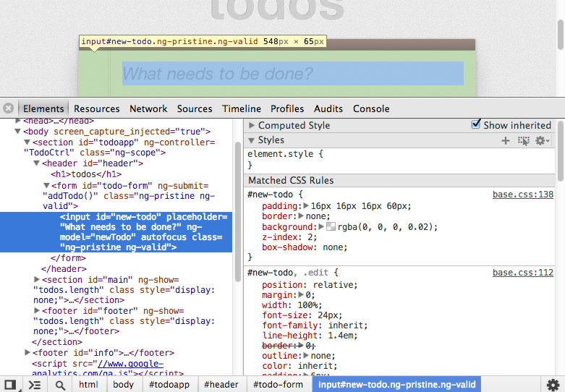Collapse the Styles section
Image resolution: width=565 pixels, height=392 pixels.
point(252,140)
